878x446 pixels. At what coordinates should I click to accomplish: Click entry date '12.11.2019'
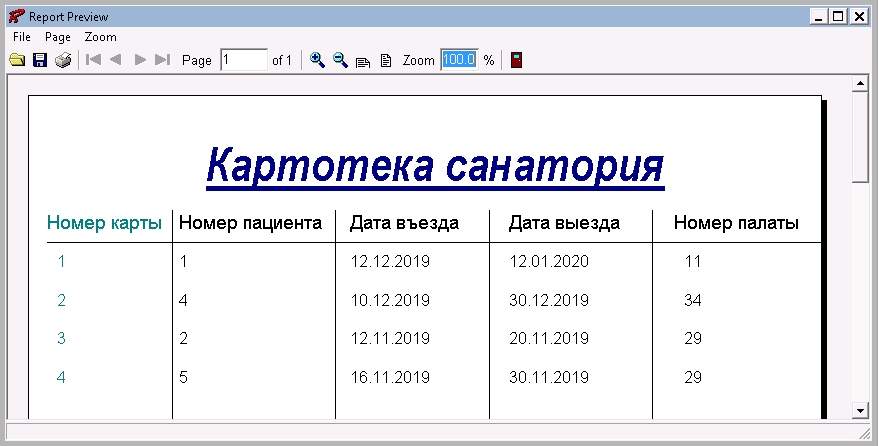[390, 339]
